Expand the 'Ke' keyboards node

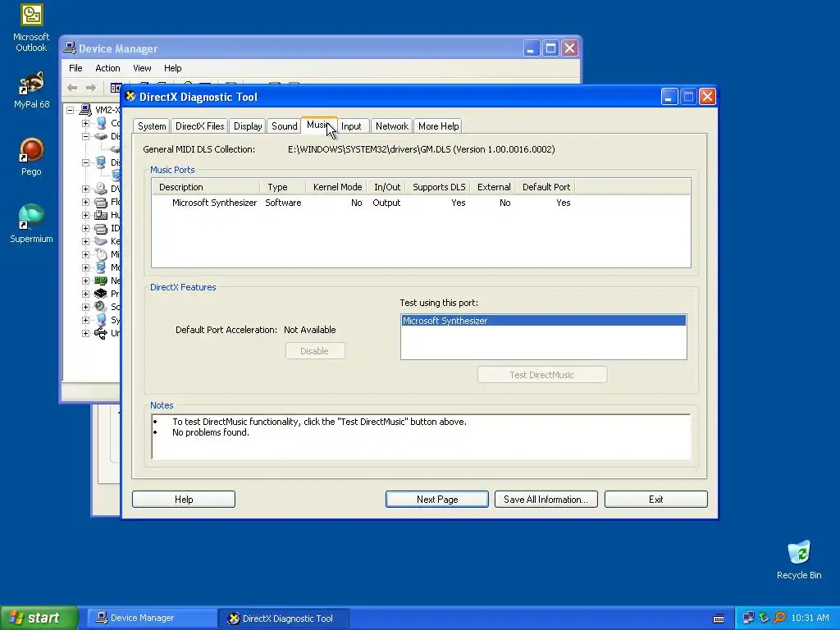(x=85, y=242)
